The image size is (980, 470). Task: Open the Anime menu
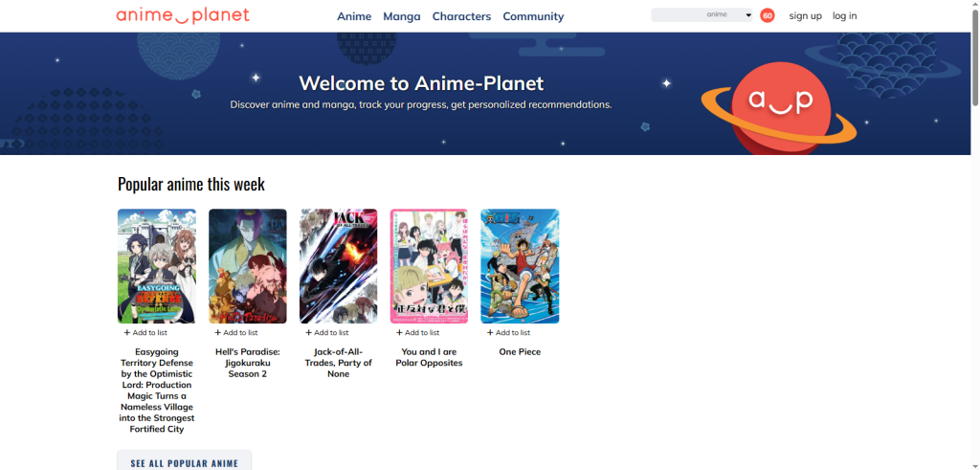pos(354,16)
